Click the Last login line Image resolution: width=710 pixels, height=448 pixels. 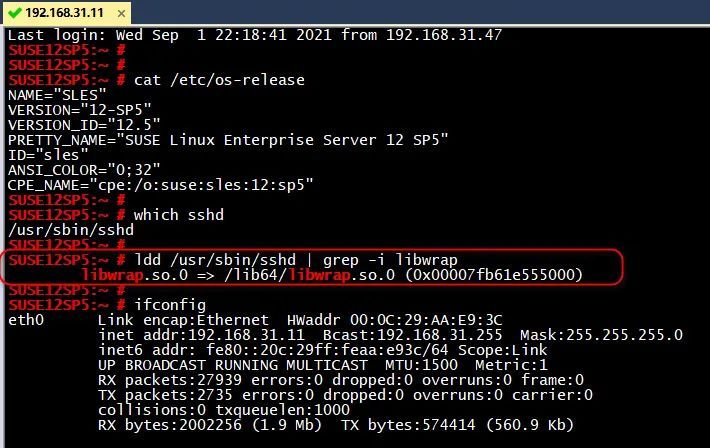tap(255, 35)
